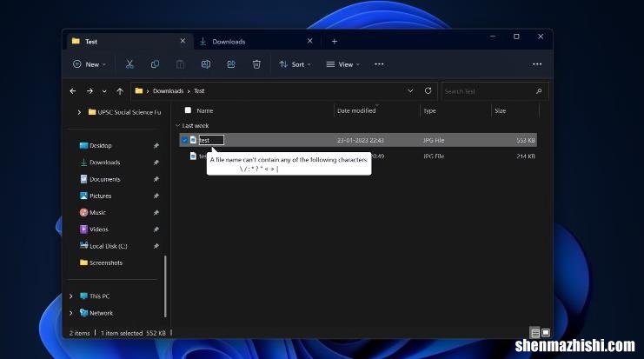Open Local Disk (C:) in navigation pane
Screen dimensions: 644x359
tap(103, 247)
